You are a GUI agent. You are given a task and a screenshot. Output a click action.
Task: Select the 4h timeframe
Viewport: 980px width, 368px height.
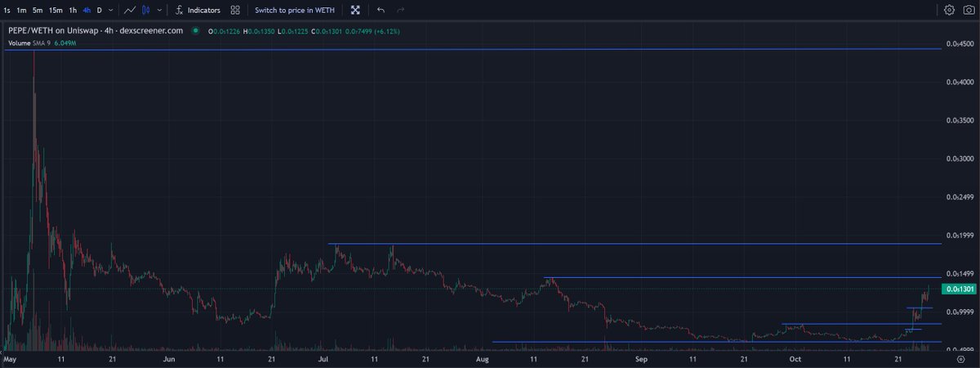[87, 10]
